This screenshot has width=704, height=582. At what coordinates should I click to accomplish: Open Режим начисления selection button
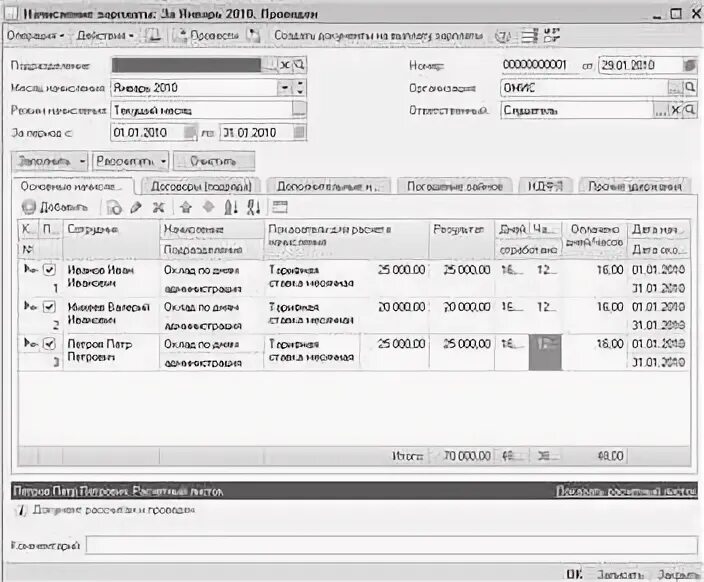(x=299, y=110)
